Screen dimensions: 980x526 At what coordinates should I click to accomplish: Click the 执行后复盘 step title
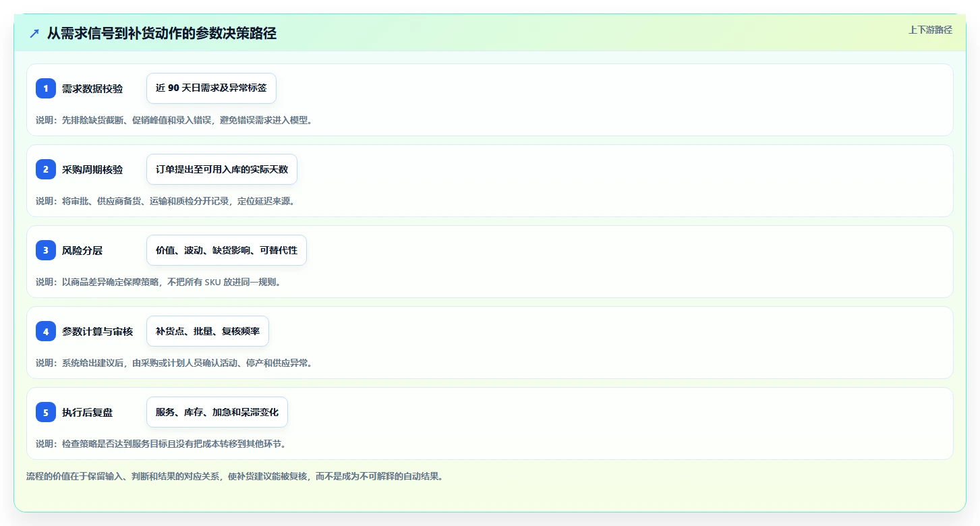(88, 412)
